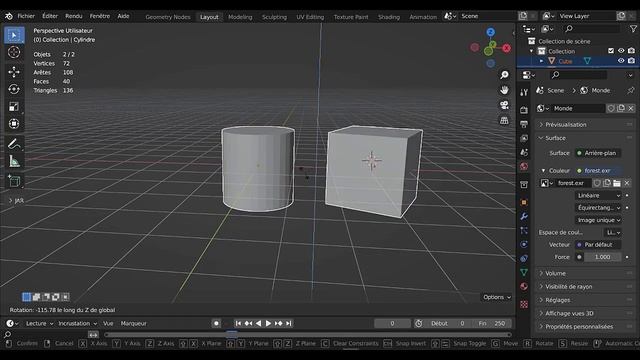
Task: Click the forest.exr color link button
Action: (x=598, y=171)
